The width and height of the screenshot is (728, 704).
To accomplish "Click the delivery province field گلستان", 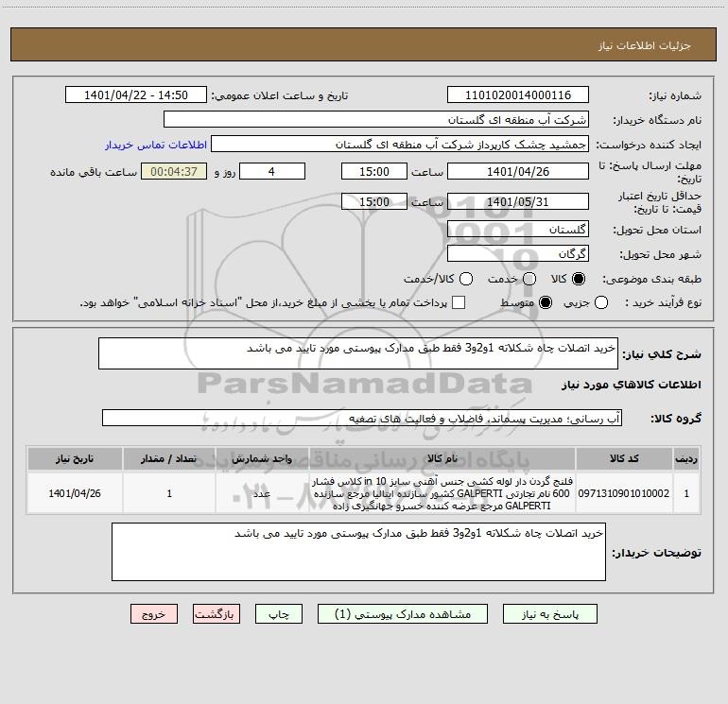I will tap(518, 229).
